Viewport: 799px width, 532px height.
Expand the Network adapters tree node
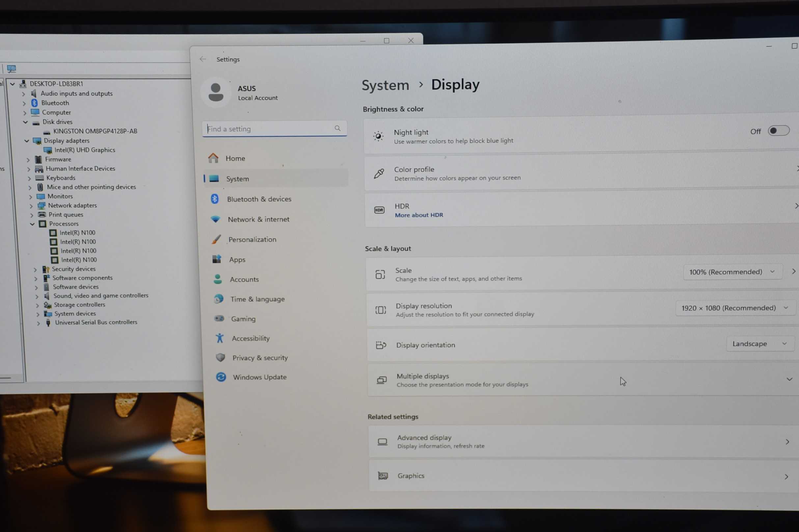(x=31, y=206)
